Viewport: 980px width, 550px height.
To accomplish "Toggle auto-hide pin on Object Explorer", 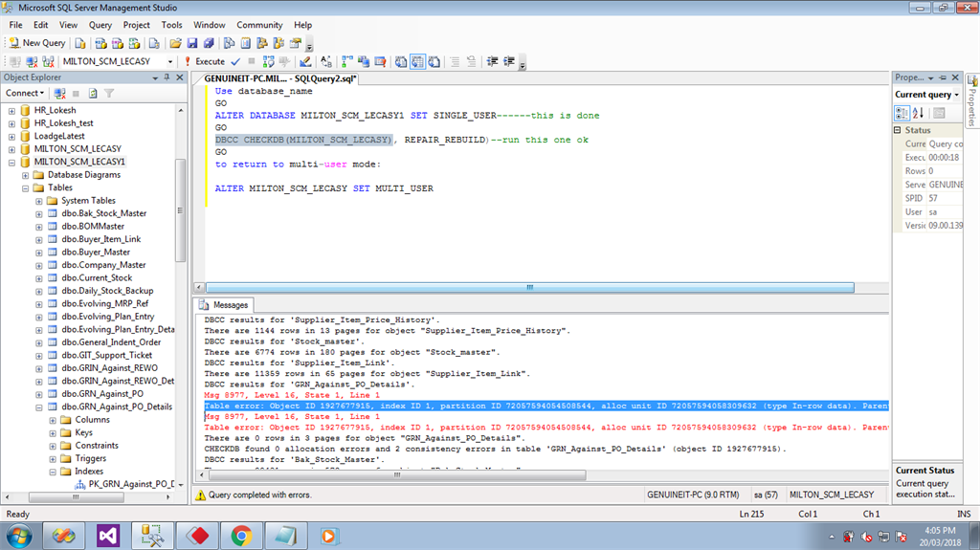I will click(167, 77).
